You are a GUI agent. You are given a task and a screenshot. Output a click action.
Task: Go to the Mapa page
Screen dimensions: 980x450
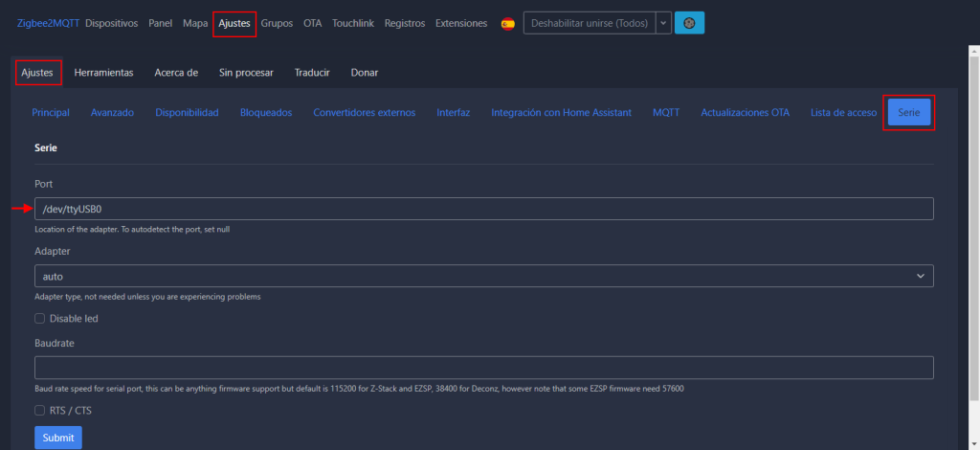click(x=195, y=23)
